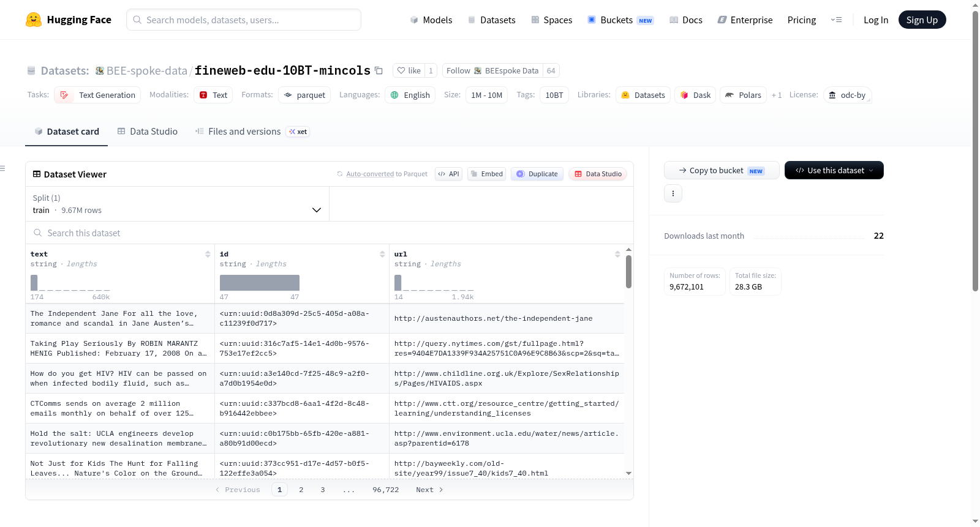Image resolution: width=980 pixels, height=527 pixels.
Task: Go to page 3 of results
Action: point(323,490)
